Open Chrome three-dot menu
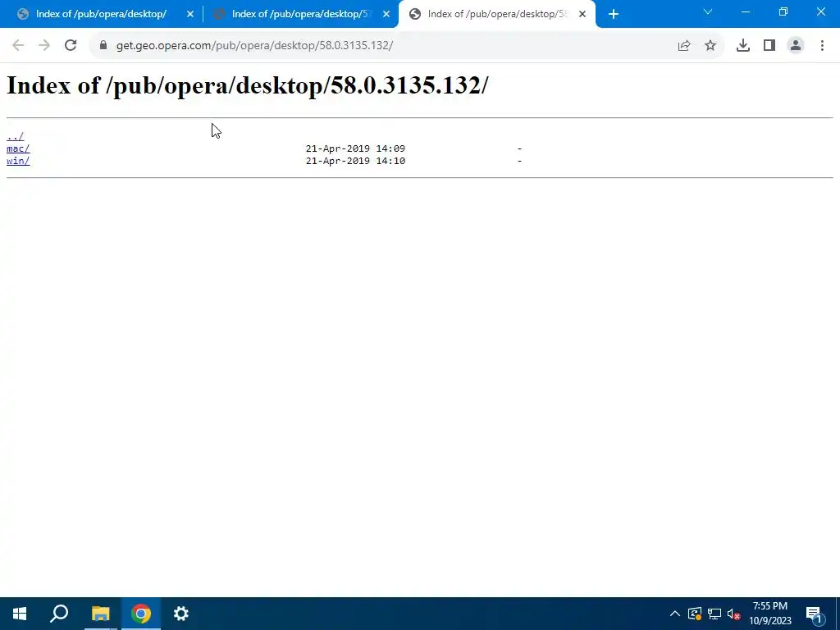 822,46
